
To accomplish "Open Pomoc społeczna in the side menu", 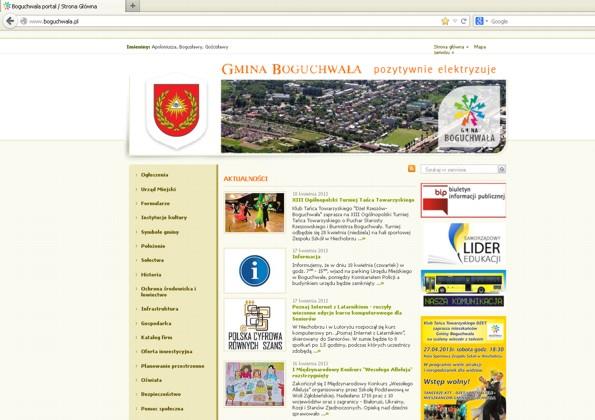I will pos(162,409).
